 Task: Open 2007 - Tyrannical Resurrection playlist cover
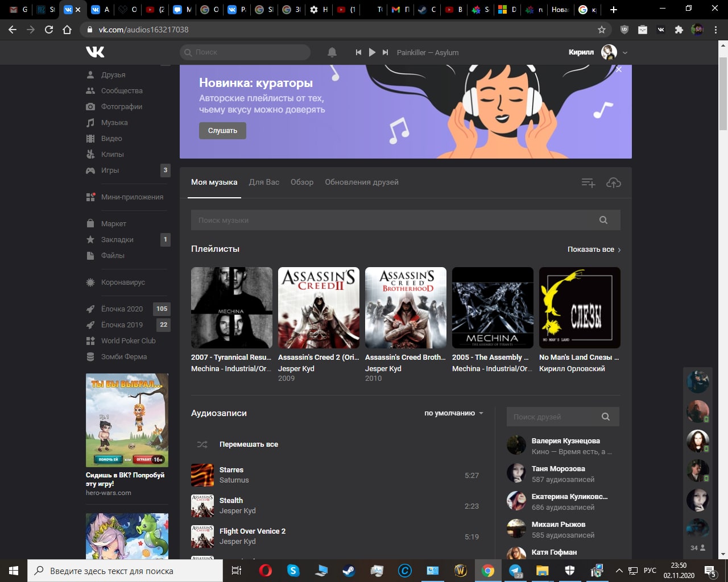click(x=231, y=307)
